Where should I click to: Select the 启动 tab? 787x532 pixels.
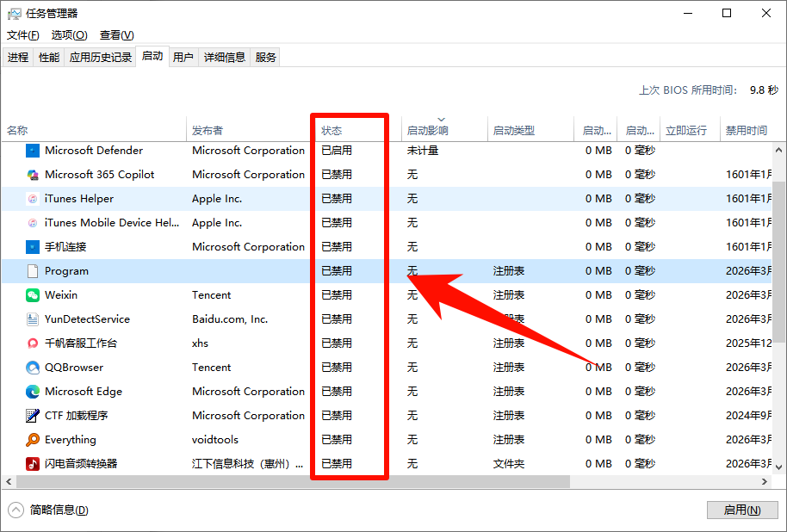[x=152, y=56]
